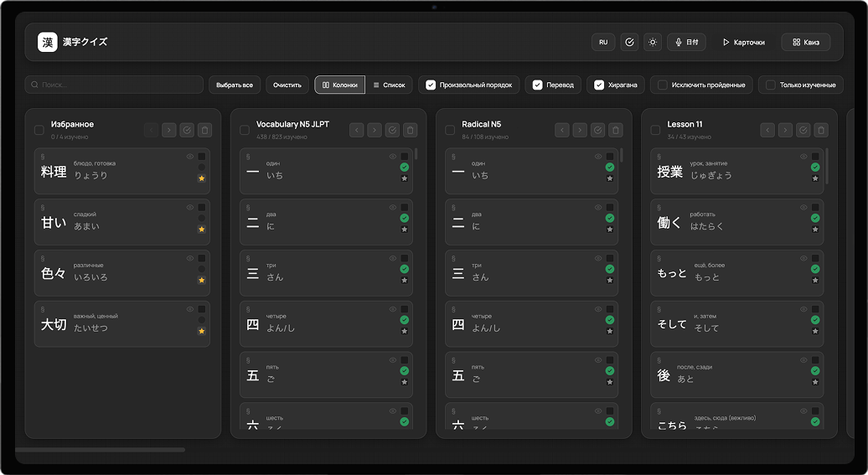Switch to Колонки view
The height and width of the screenshot is (475, 868).
pos(339,85)
